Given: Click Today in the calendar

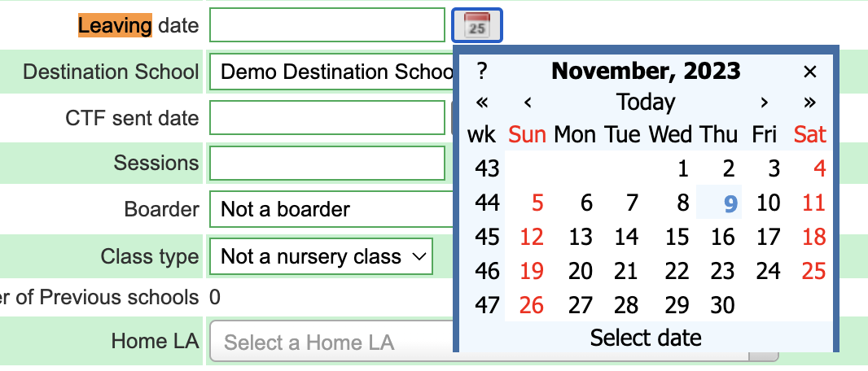Looking at the screenshot, I should tap(646, 103).
